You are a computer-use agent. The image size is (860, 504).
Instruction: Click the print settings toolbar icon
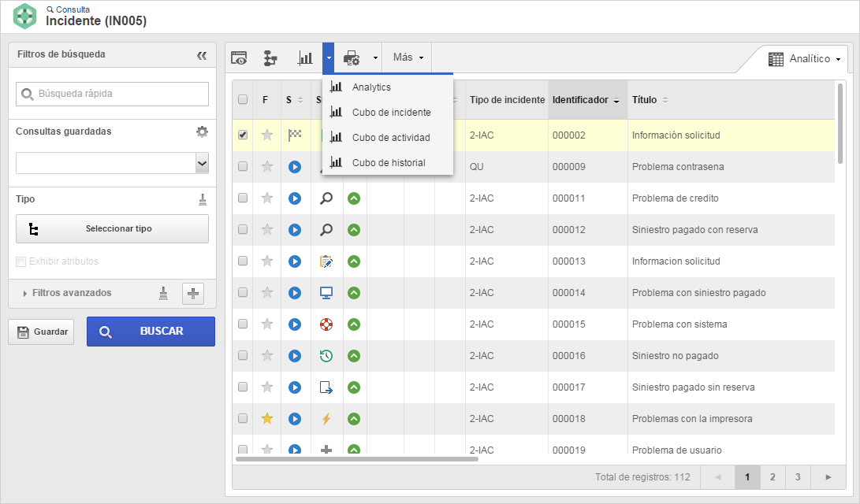pyautogui.click(x=352, y=57)
